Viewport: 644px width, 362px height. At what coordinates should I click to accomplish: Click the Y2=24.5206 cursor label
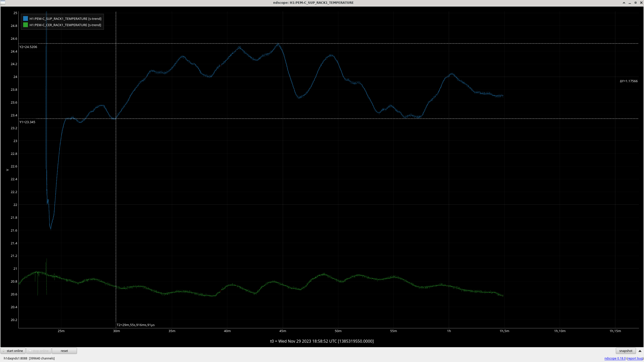(x=28, y=47)
